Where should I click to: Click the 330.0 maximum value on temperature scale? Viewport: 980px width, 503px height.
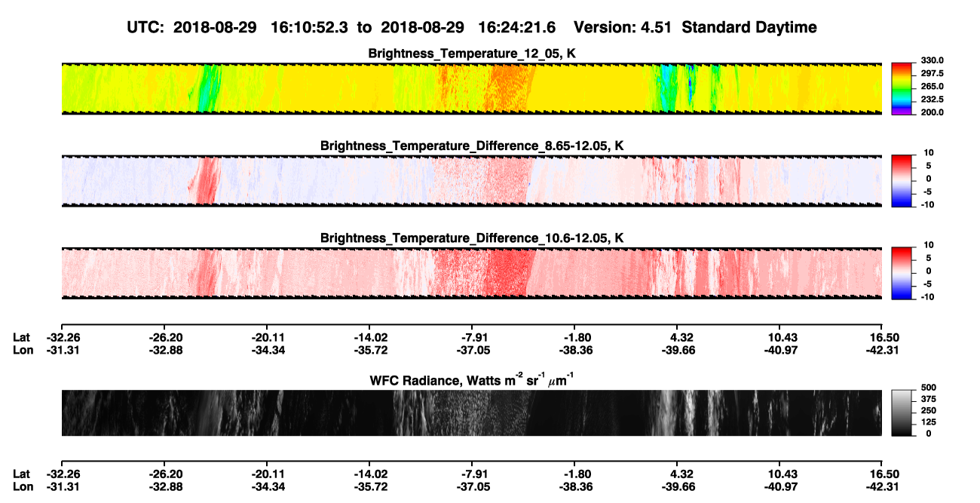(924, 60)
